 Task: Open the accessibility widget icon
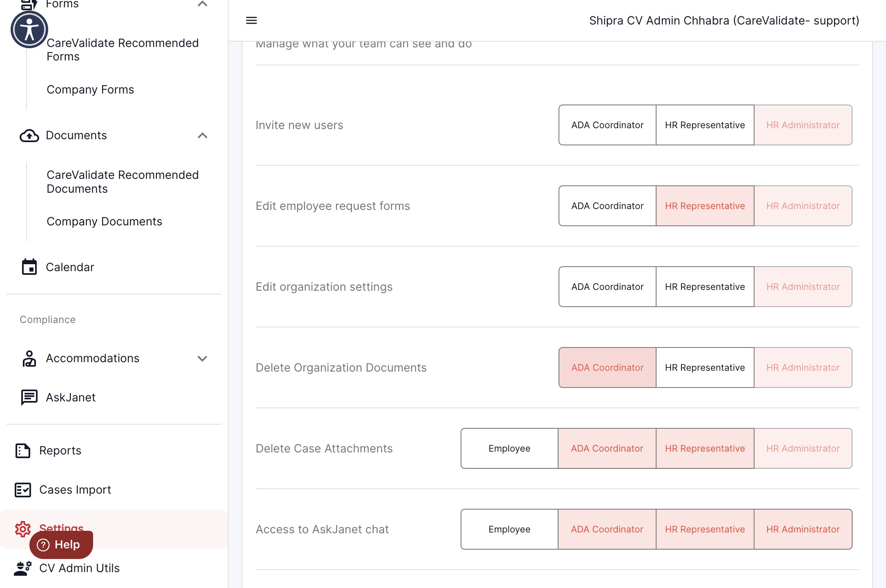point(29,29)
